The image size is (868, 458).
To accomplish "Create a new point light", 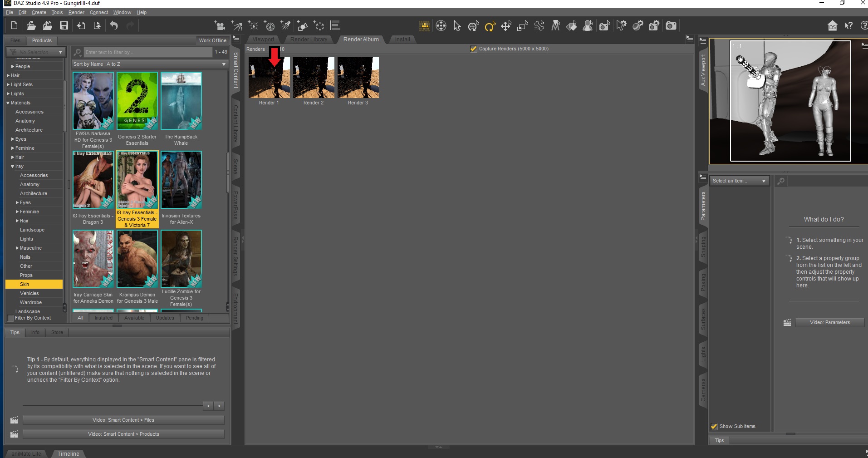I will point(253,26).
